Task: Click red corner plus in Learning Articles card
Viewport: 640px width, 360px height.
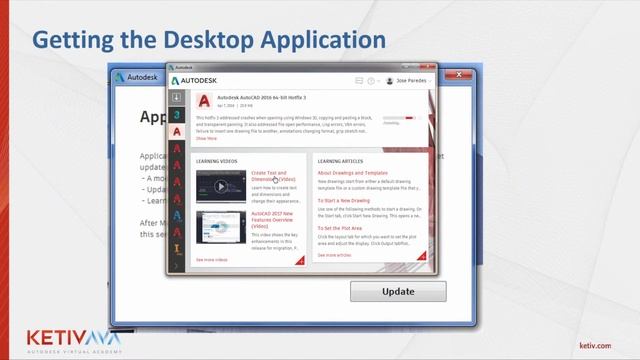Action: coord(422,256)
